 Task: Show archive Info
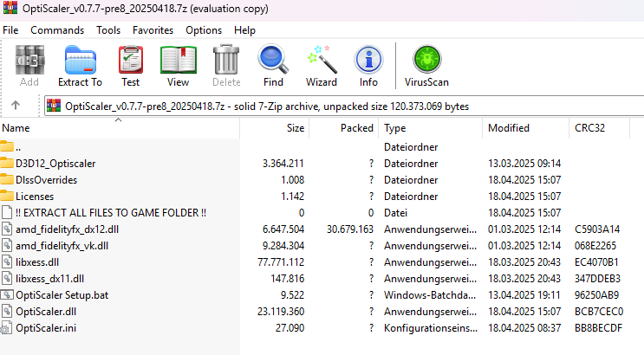[368, 60]
